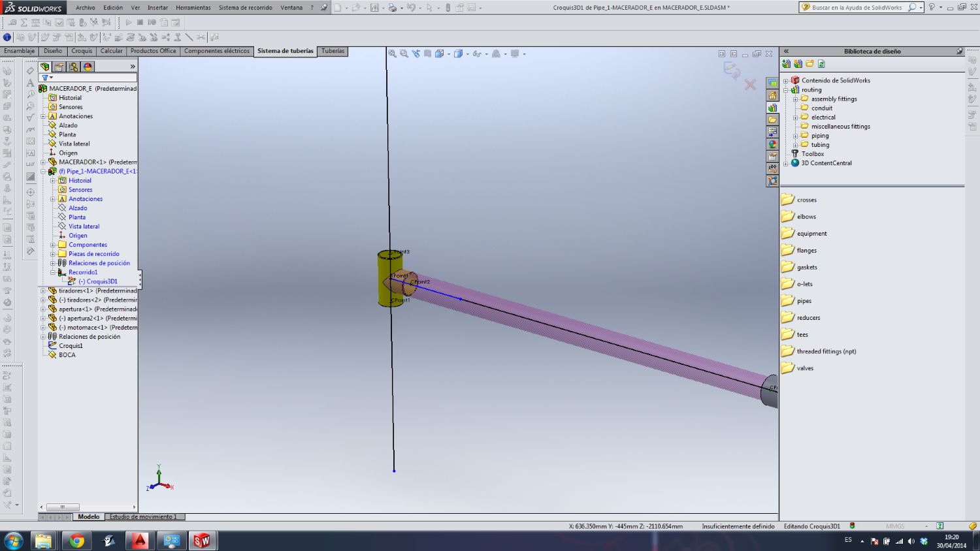Screen dimensions: 980x551
Task: Click the Refresh icon in Design Library
Action: coord(821,64)
